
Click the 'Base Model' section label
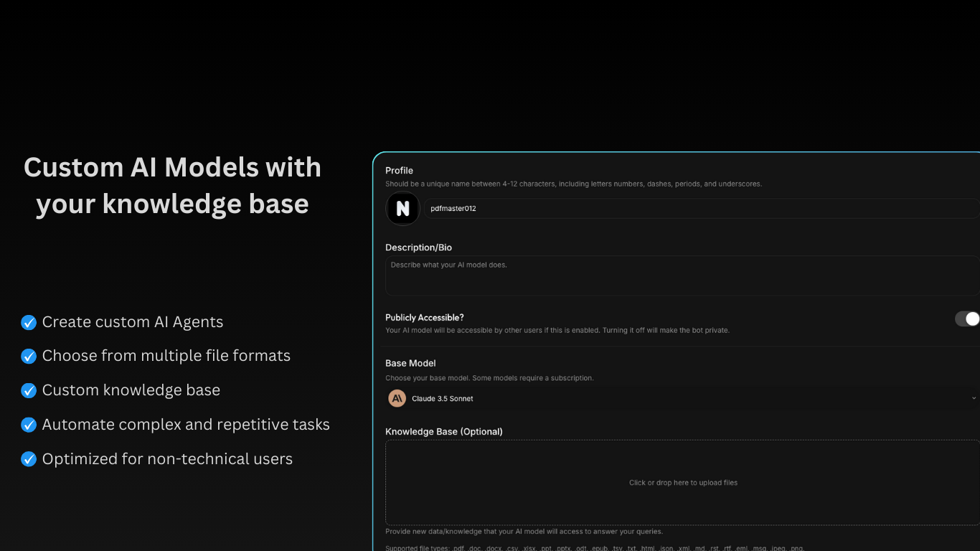pyautogui.click(x=410, y=364)
